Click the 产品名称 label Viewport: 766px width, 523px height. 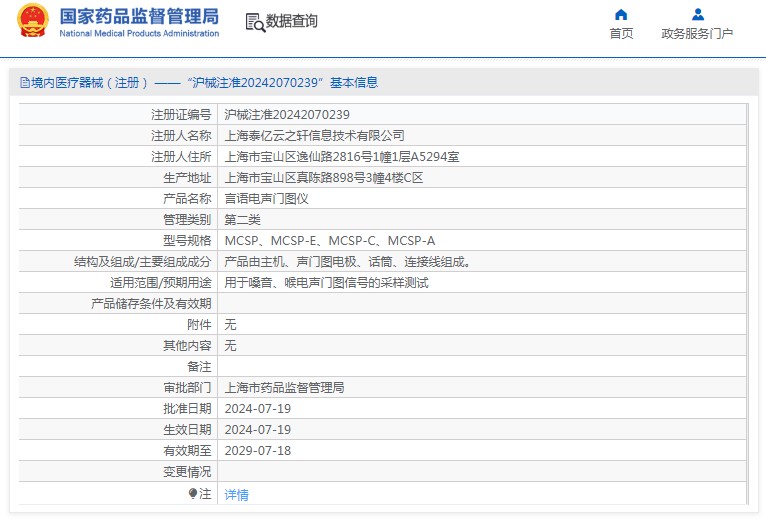(x=187, y=198)
